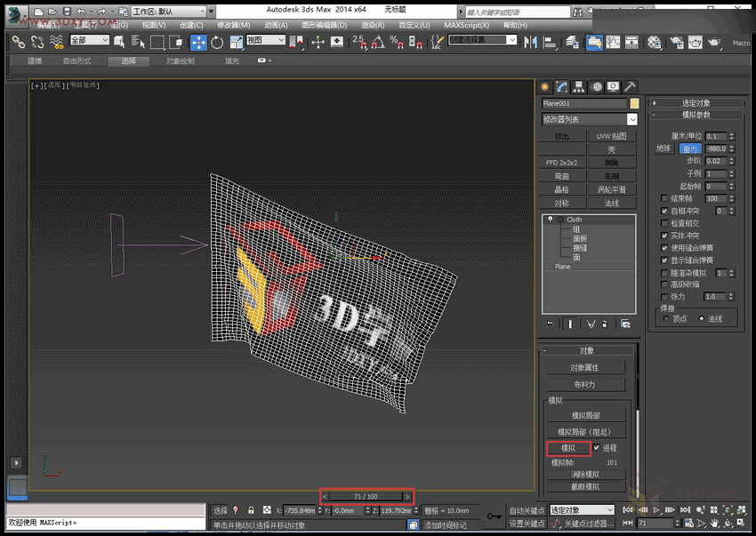Uncheck the 自相冲突 checkbox
Viewport: 756px width, 536px height.
pos(664,211)
